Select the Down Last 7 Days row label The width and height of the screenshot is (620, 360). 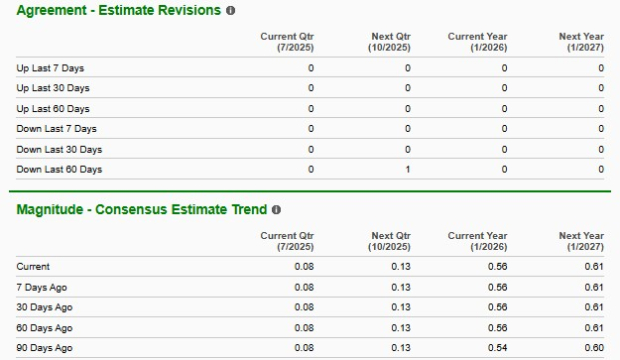click(56, 129)
